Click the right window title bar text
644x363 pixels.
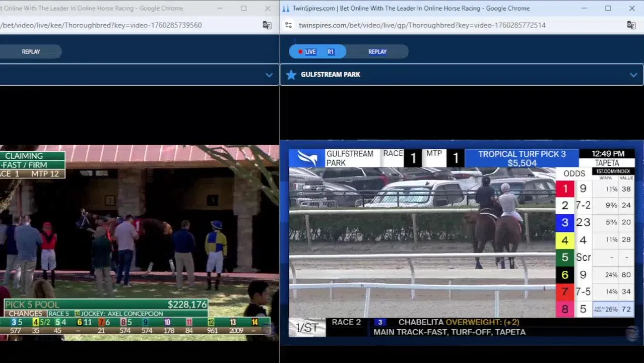(411, 8)
